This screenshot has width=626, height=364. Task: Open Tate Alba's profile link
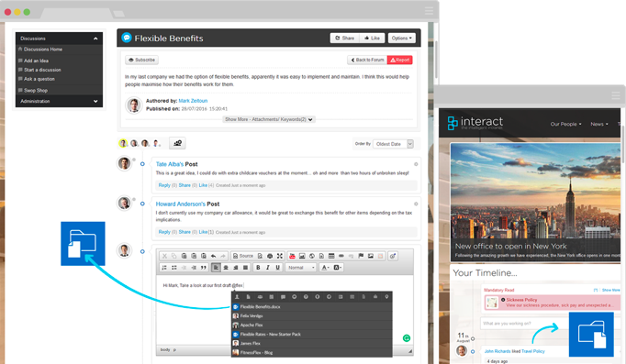click(170, 164)
